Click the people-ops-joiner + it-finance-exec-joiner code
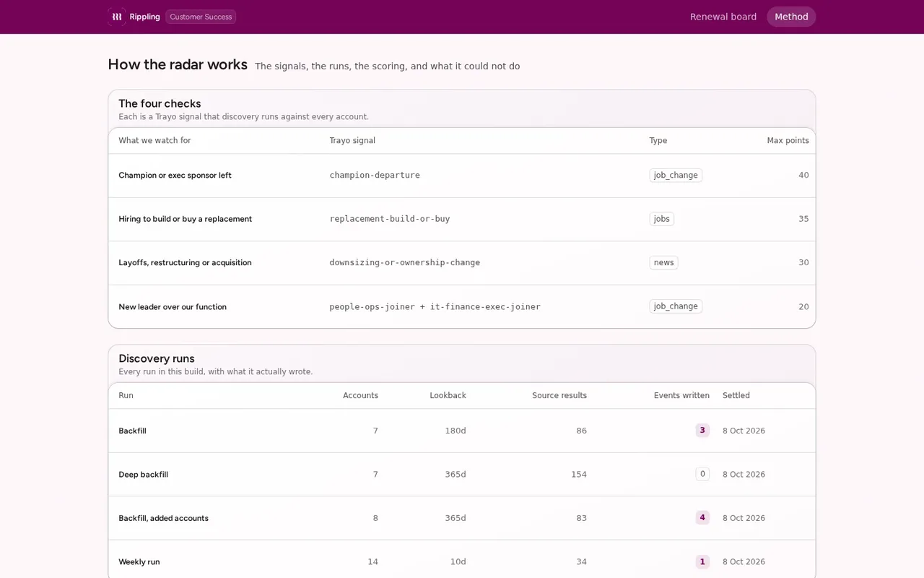 coord(435,307)
